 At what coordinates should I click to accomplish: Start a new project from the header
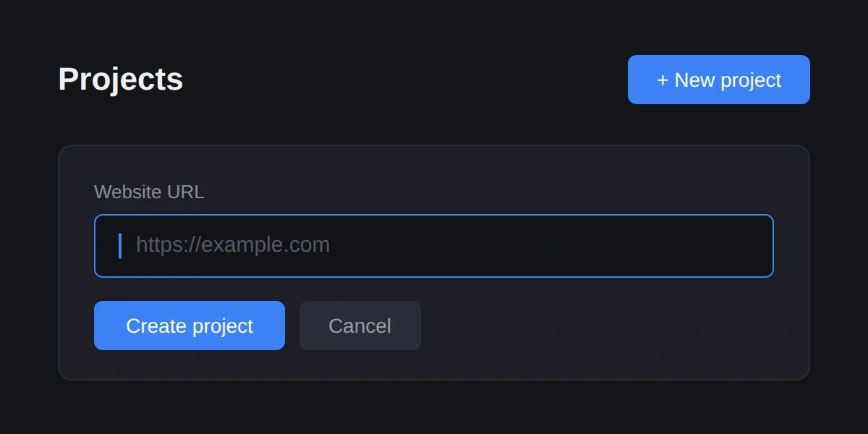(x=718, y=80)
